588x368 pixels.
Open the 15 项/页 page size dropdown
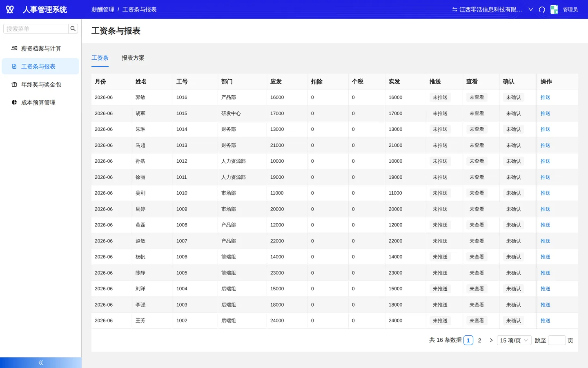pyautogui.click(x=514, y=340)
